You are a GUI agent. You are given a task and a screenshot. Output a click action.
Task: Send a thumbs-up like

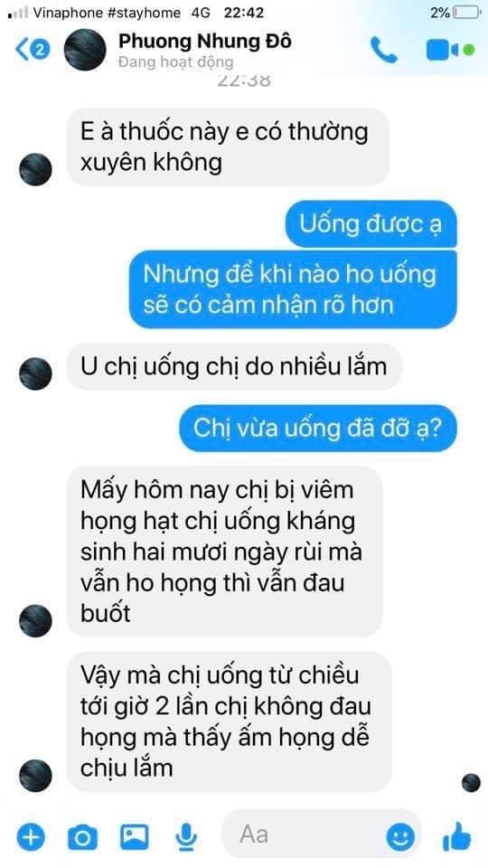click(x=457, y=835)
